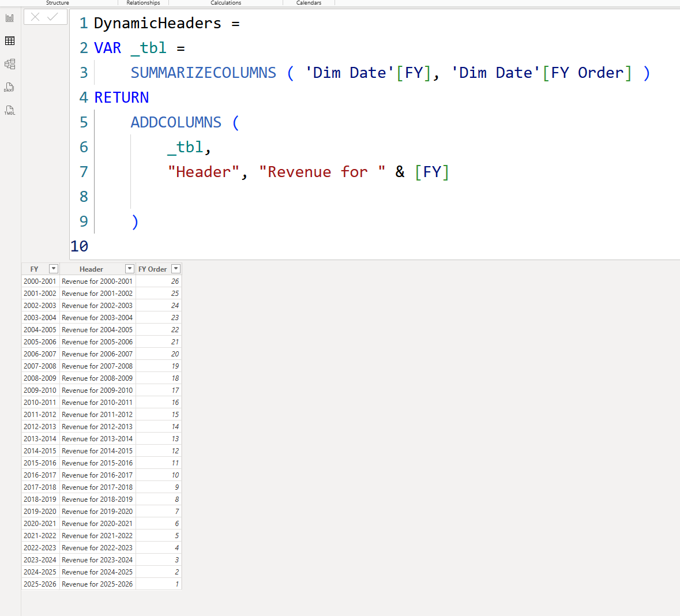
Task: Open FY Order column filter dropdown
Action: 176,269
